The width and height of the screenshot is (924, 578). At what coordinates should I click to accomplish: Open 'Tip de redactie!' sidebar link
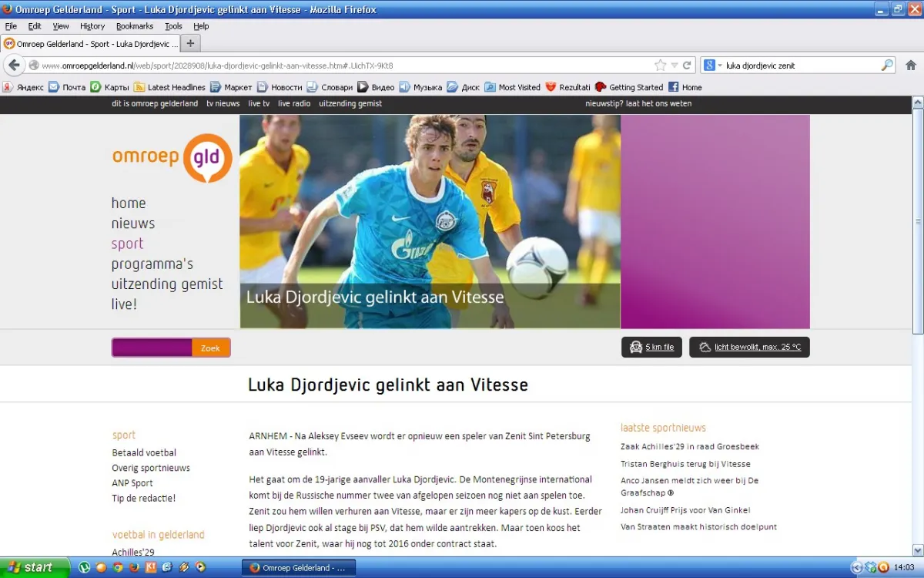point(144,498)
